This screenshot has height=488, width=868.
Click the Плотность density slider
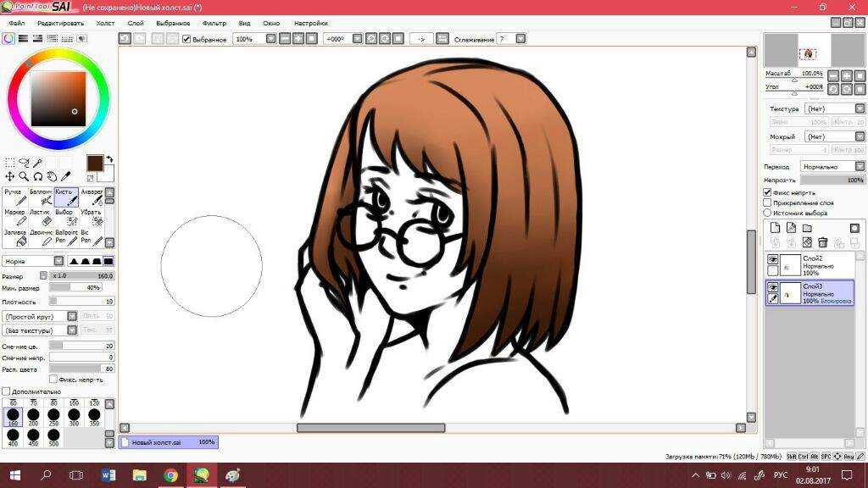81,302
